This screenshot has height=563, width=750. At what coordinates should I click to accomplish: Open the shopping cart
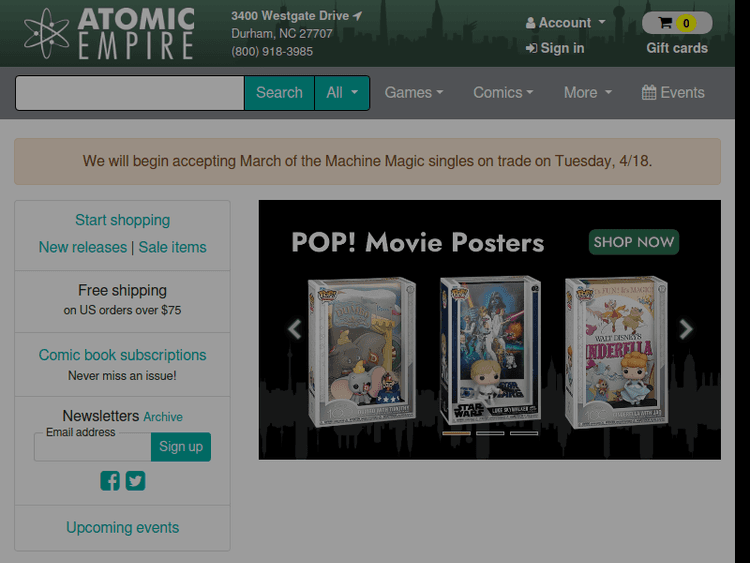pyautogui.click(x=677, y=22)
